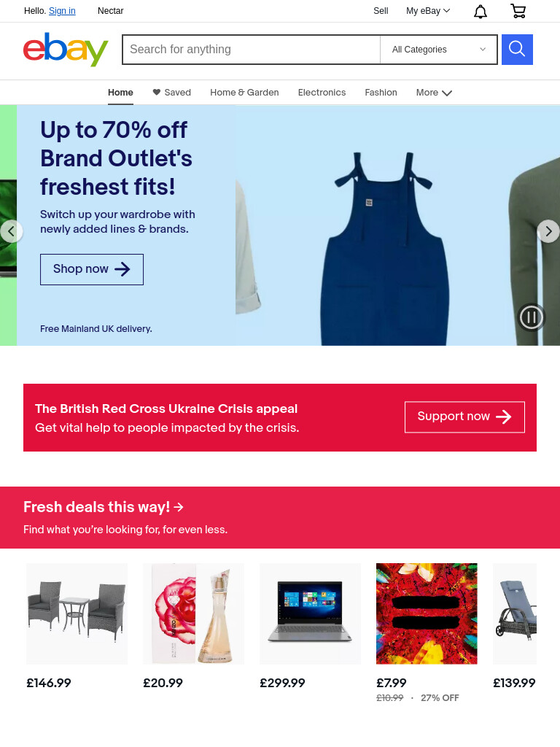
Task: Switch to the Electronics tab
Action: (x=322, y=93)
